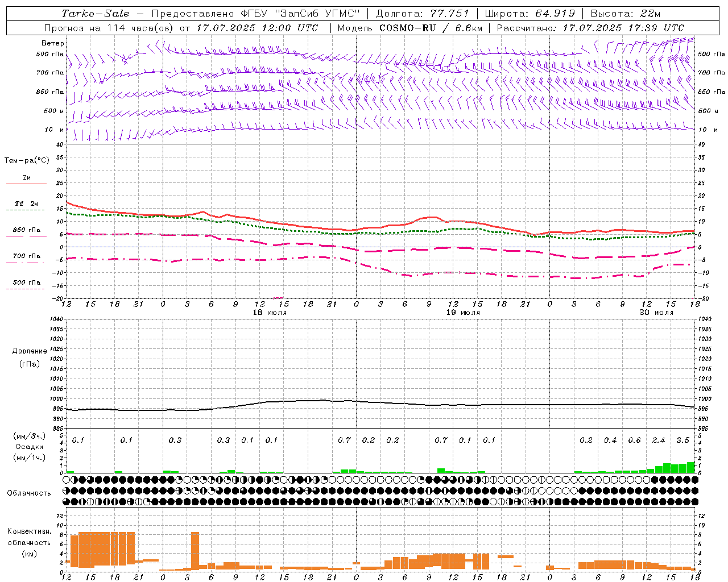Click the "Рассчитано: 17.07.2025 17:39 UTC" text
Viewport: 728px width, 582px height.
(x=590, y=28)
